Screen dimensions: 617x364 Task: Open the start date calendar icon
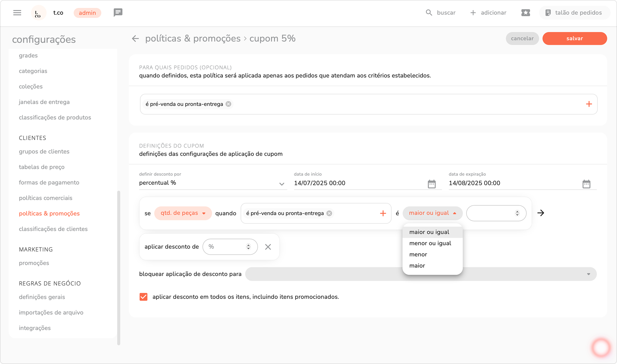coord(431,184)
